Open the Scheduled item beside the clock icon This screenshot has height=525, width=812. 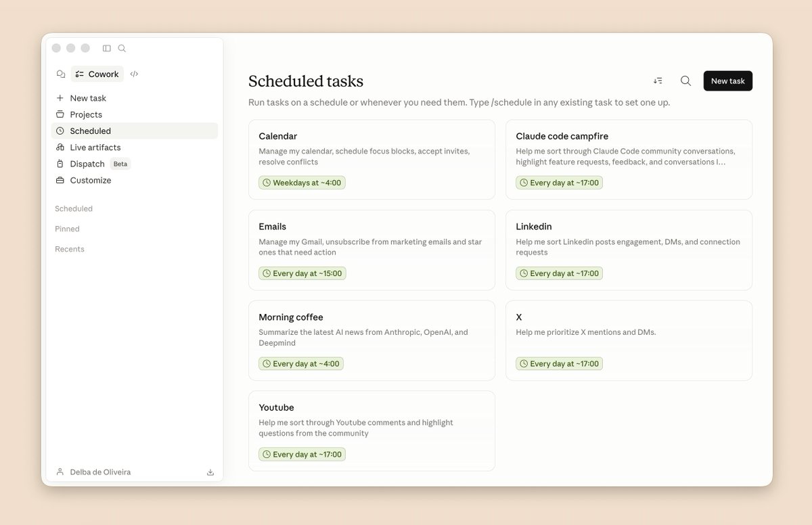click(x=135, y=131)
